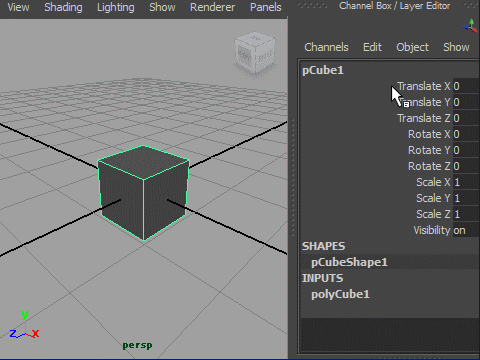This screenshot has height=360, width=480.
Task: Open the Channels menu in Channel Box
Action: pos(326,47)
